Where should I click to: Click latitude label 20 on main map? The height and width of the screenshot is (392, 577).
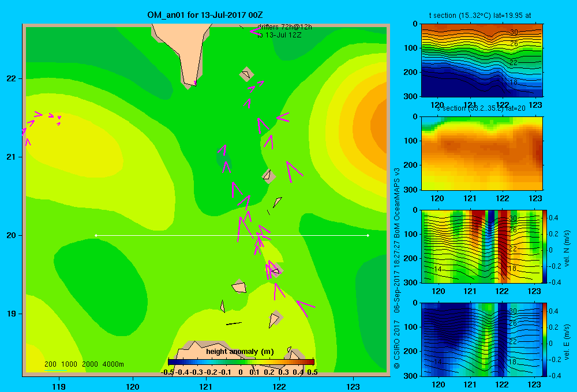[x=12, y=235]
